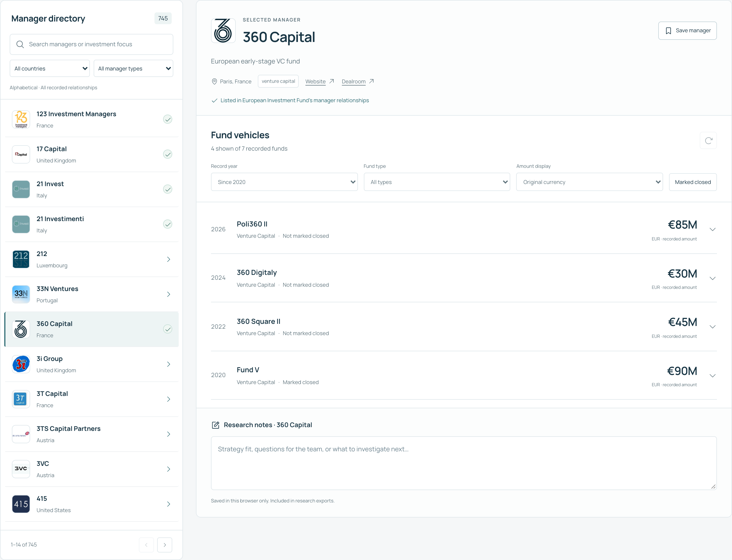
Task: Open the Amount display Original currency dropdown
Action: coord(589,182)
